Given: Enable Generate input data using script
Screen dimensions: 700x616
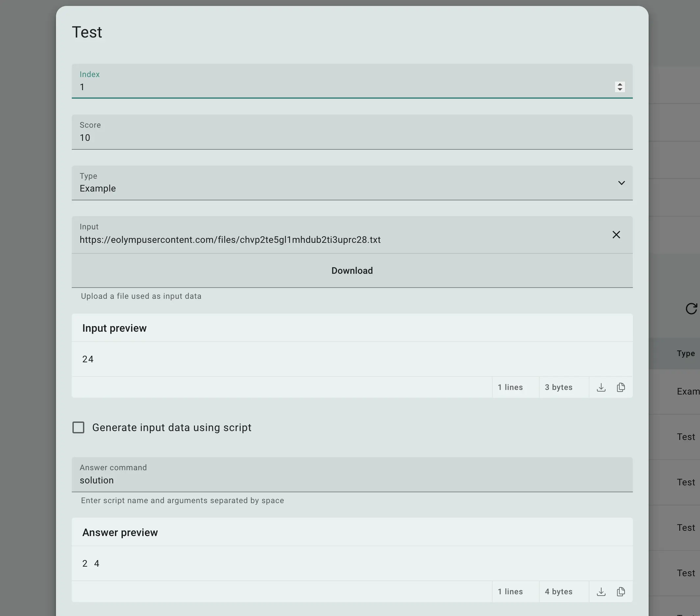Looking at the screenshot, I should (78, 427).
